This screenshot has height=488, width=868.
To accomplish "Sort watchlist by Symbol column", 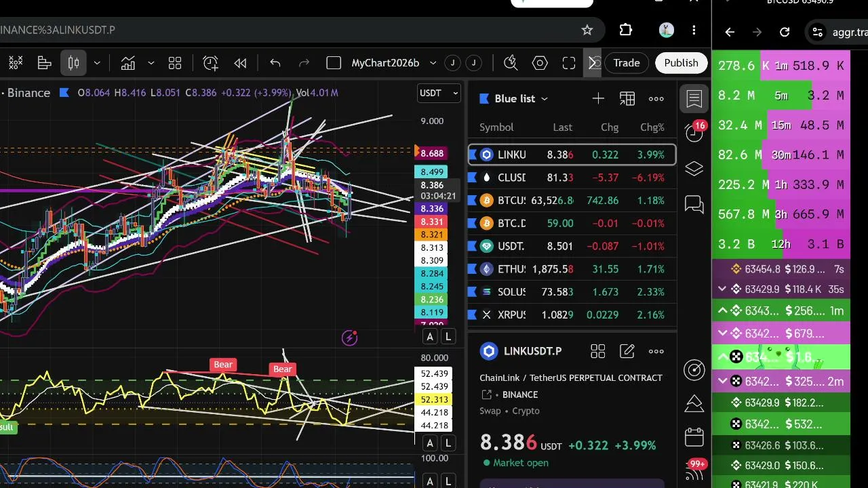I will click(496, 127).
